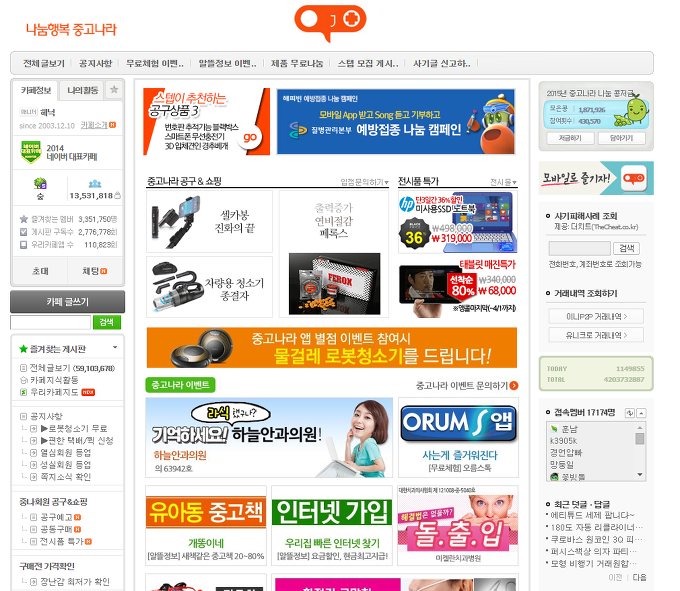Open the 차량용 청소기 종결자 product thumbnail
This screenshot has height=591, width=680.
click(x=209, y=287)
